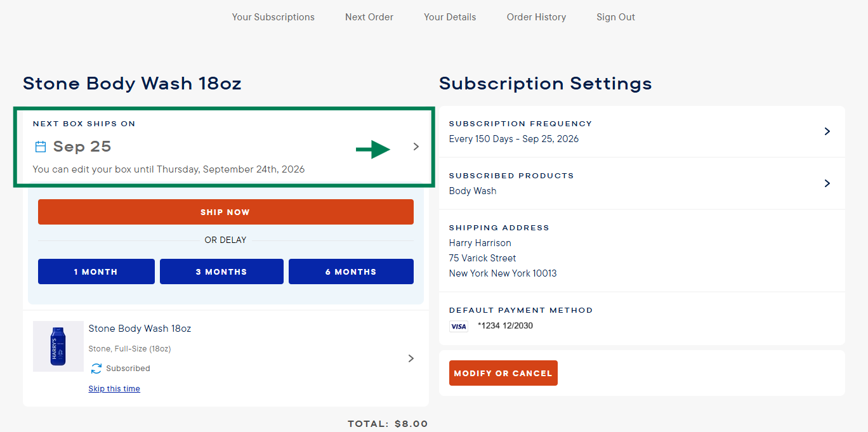This screenshot has height=432, width=868.
Task: Expand the Subscribed Products setting
Action: click(x=827, y=183)
